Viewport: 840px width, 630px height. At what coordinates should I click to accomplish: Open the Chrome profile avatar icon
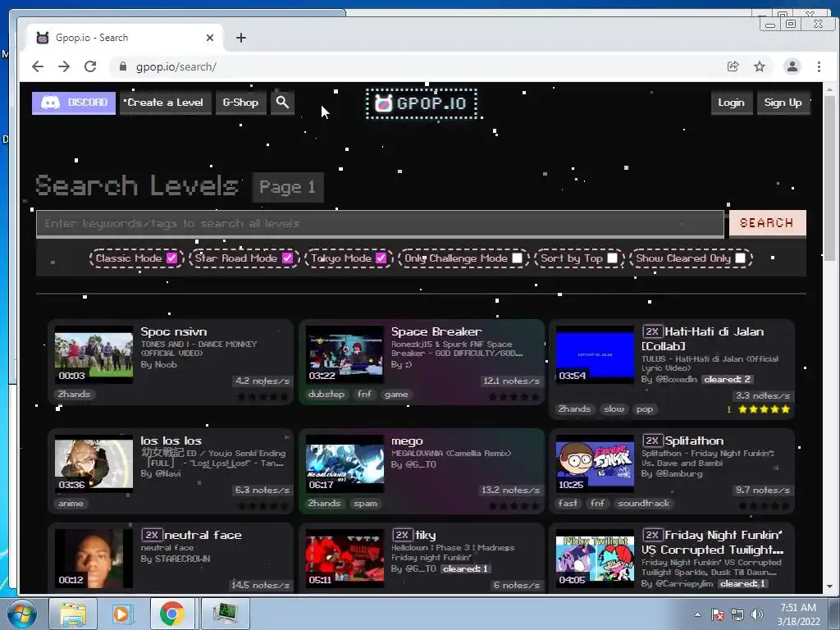pos(792,66)
